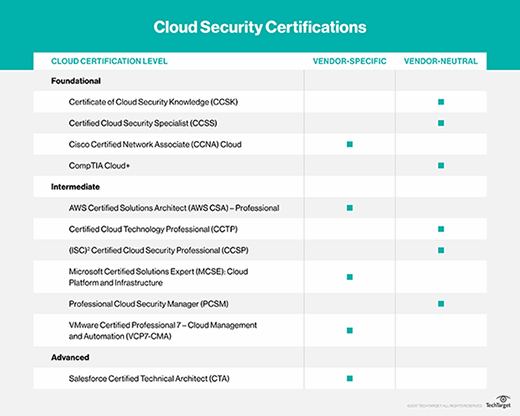The height and width of the screenshot is (416, 520).
Task: Click the vendor-neutral square marker for CCSK
Action: [441, 102]
